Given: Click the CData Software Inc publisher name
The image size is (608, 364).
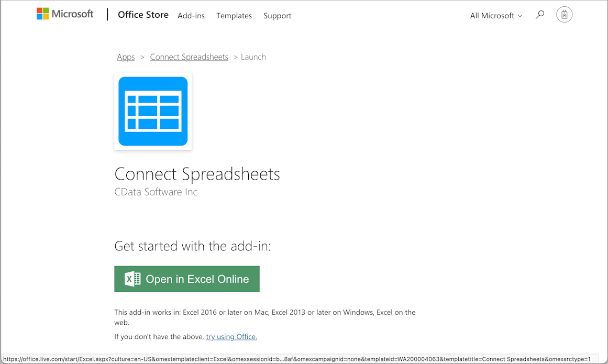Looking at the screenshot, I should point(156,192).
